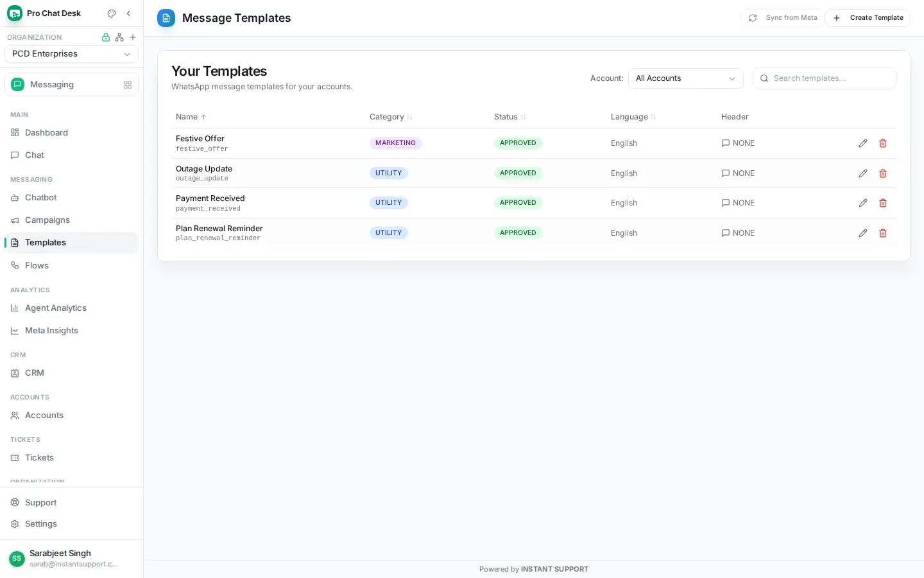Image resolution: width=924 pixels, height=578 pixels.
Task: Open the Chatbot page
Action: [71, 198]
